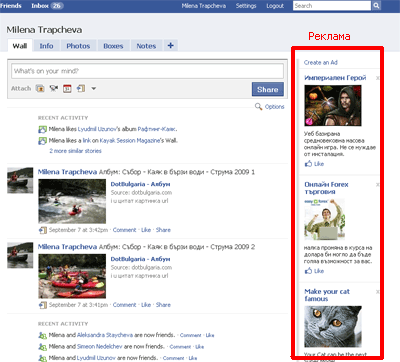The height and width of the screenshot is (362, 400).
Task: Open the Онлайн Forex търговия ad title
Action: pos(326,188)
